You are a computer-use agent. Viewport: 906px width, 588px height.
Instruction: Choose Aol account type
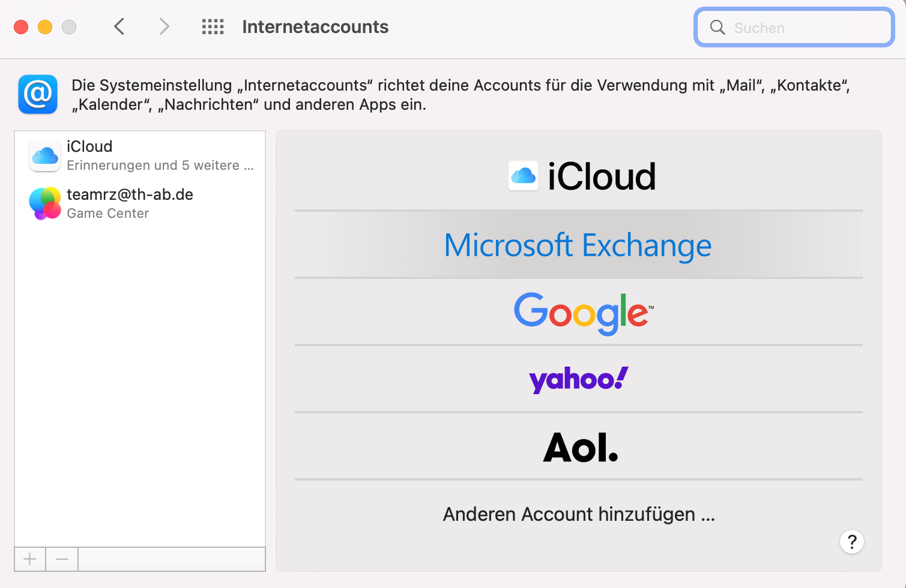tap(579, 446)
